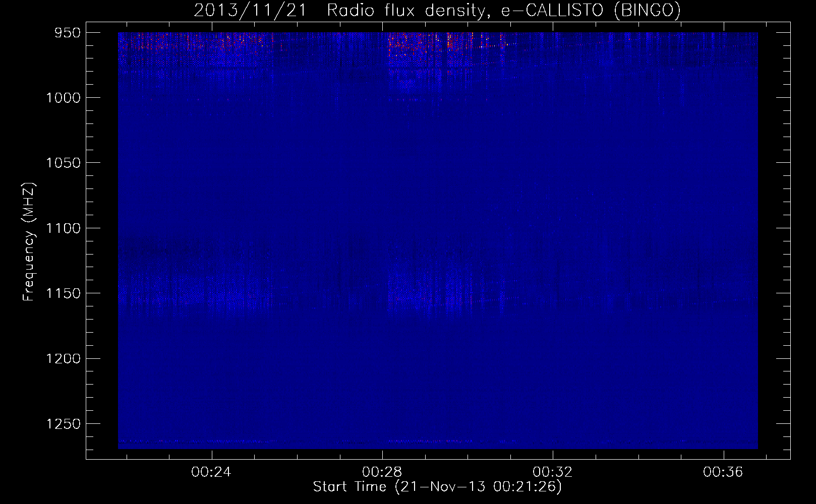
Task: Click the 1050 frequency axis label
Action: coord(64,163)
